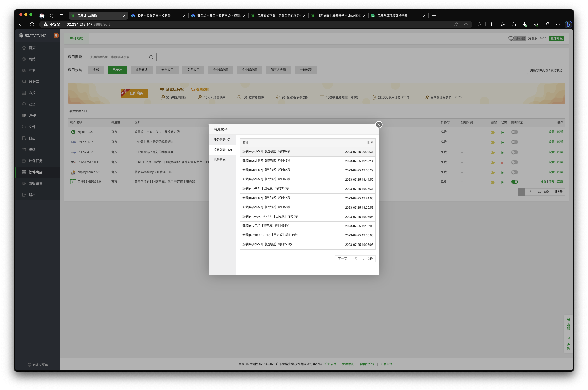Image resolution: width=588 pixels, height=390 pixels.
Task: Click 修复 link for 宝塔SSH终端
Action: [552, 182]
